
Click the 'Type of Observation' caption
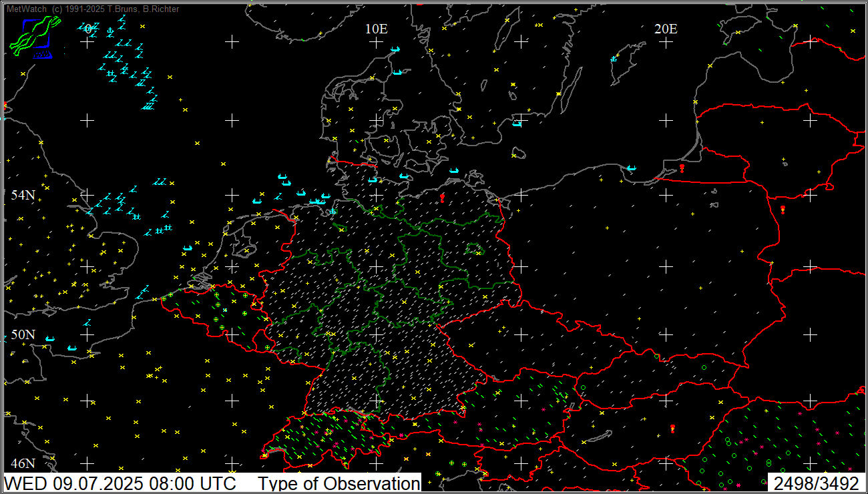click(x=339, y=483)
